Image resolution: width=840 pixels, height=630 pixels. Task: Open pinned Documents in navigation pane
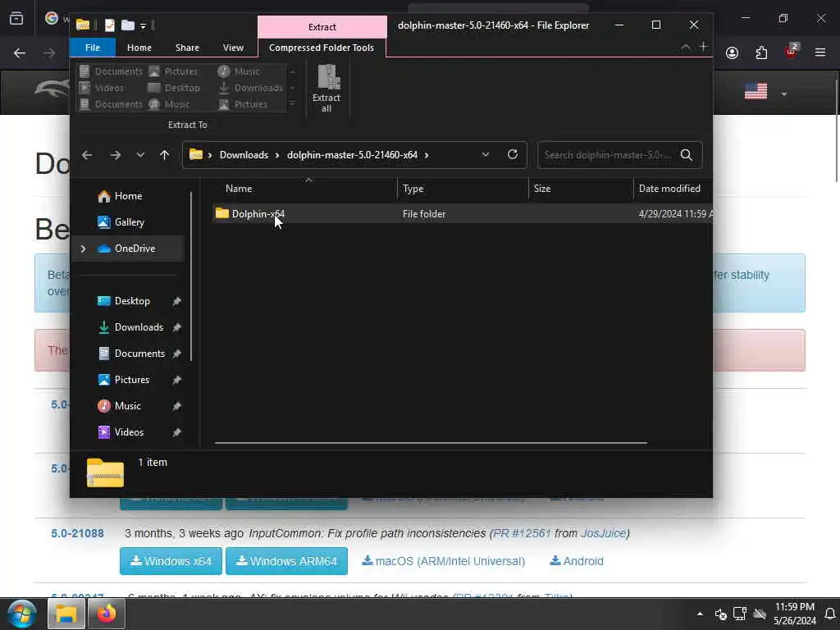139,354
